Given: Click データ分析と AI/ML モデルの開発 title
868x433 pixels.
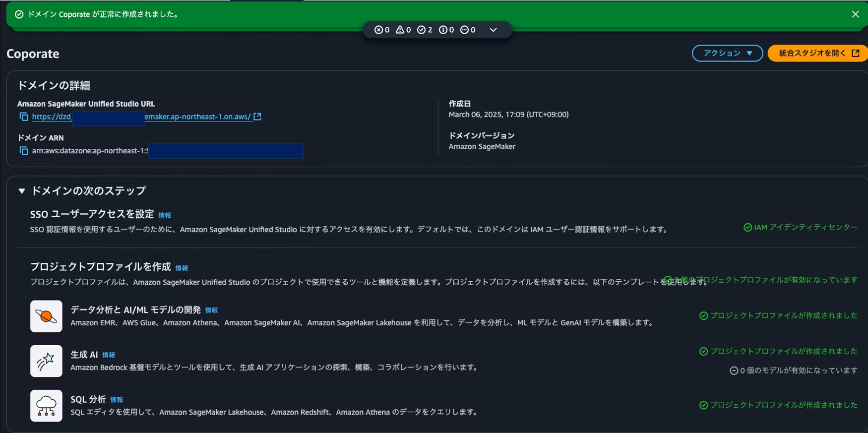Looking at the screenshot, I should (x=135, y=310).
